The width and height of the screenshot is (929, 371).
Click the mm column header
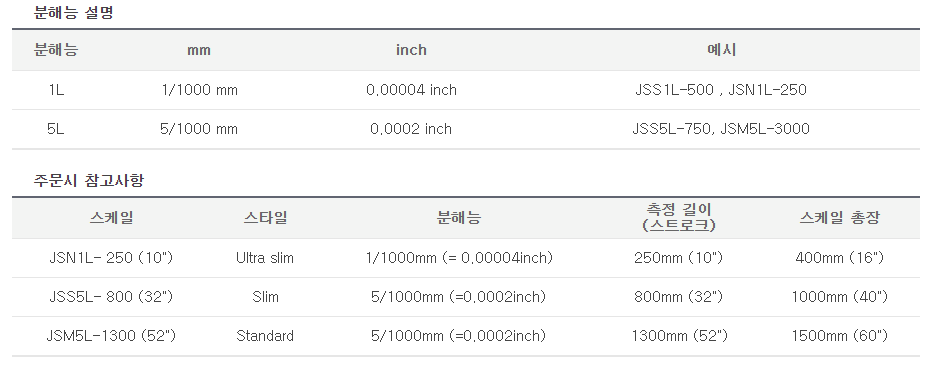click(x=199, y=50)
